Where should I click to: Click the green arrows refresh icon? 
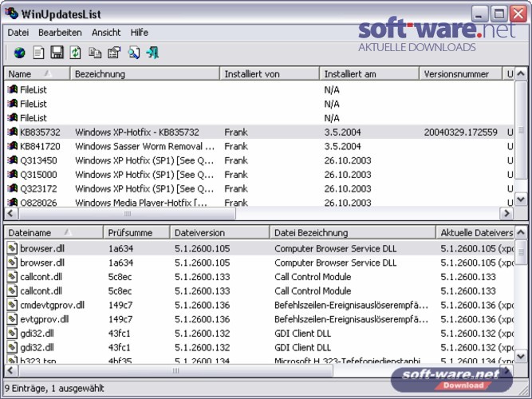coord(75,53)
